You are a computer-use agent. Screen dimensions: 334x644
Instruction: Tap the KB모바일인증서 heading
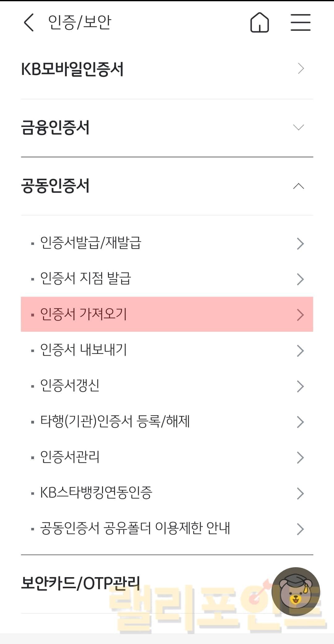(x=72, y=69)
